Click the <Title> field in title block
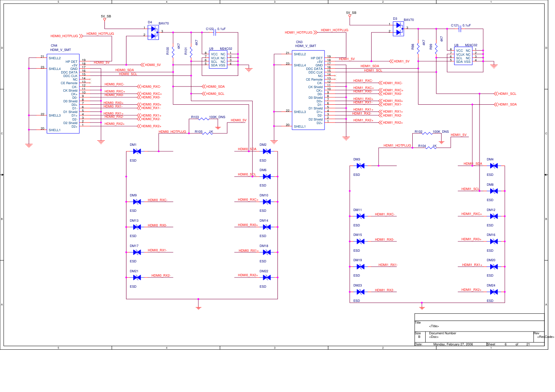The height and width of the screenshot is (392, 555). pos(434,326)
